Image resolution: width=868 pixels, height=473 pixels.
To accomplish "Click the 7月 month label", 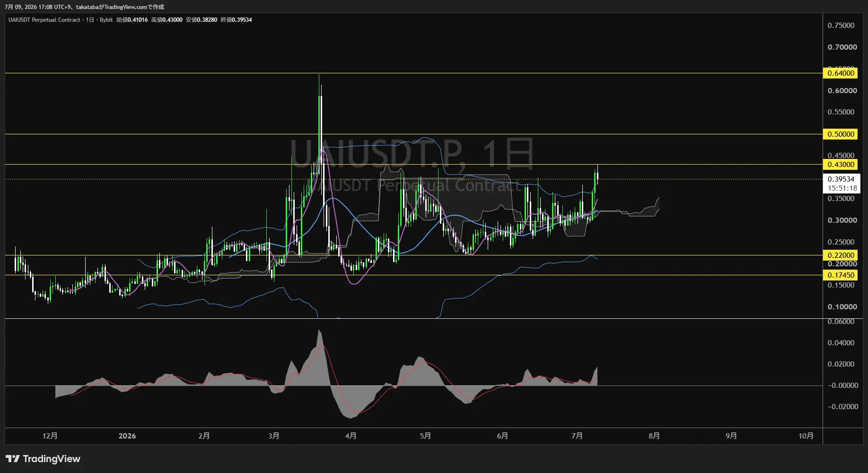I will 577,436.
